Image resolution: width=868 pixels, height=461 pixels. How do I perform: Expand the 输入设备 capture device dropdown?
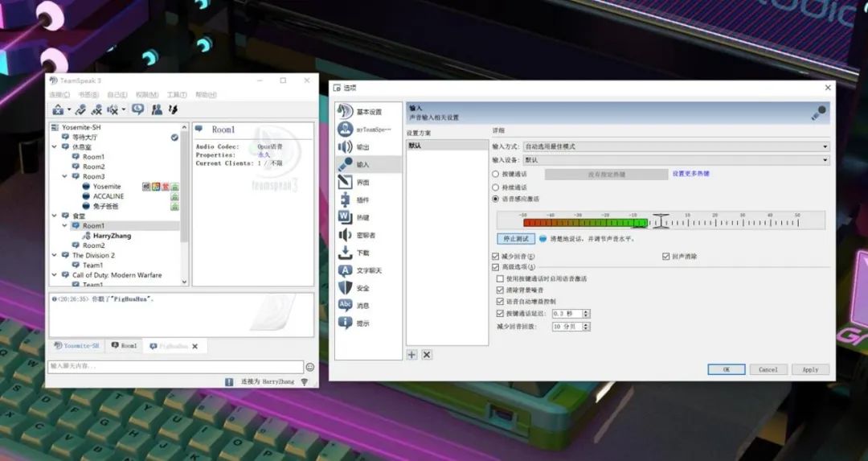coord(675,160)
